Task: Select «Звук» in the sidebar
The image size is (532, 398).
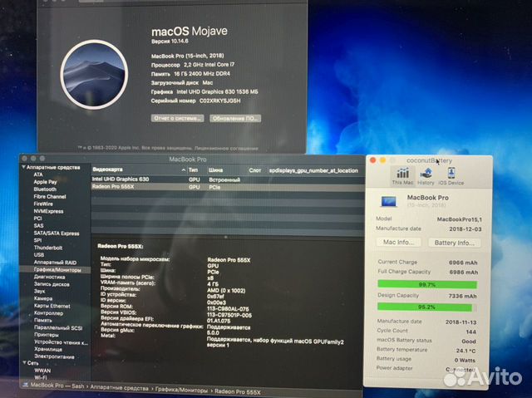Action: 39,291
